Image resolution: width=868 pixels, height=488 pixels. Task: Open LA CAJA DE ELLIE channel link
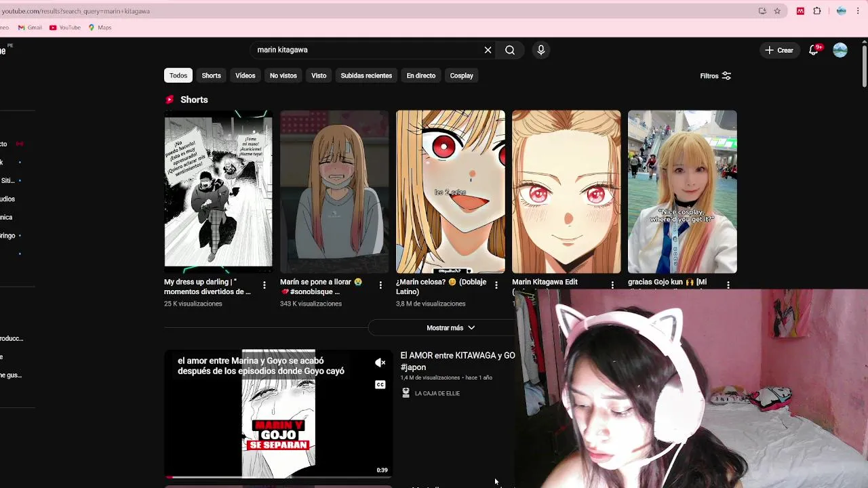pos(437,394)
